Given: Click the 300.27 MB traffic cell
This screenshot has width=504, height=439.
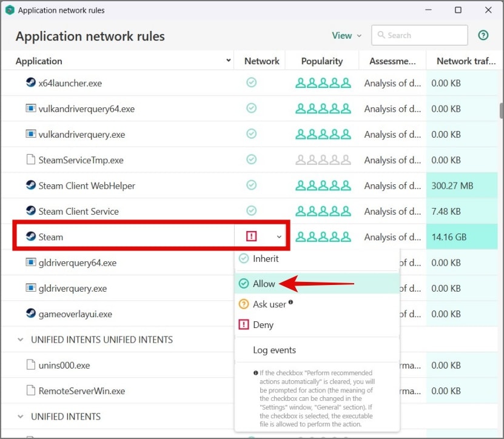Looking at the screenshot, I should [x=462, y=186].
